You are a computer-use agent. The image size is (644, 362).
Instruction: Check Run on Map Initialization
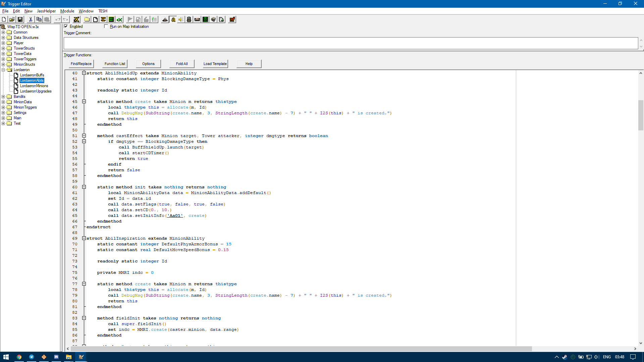[106, 26]
